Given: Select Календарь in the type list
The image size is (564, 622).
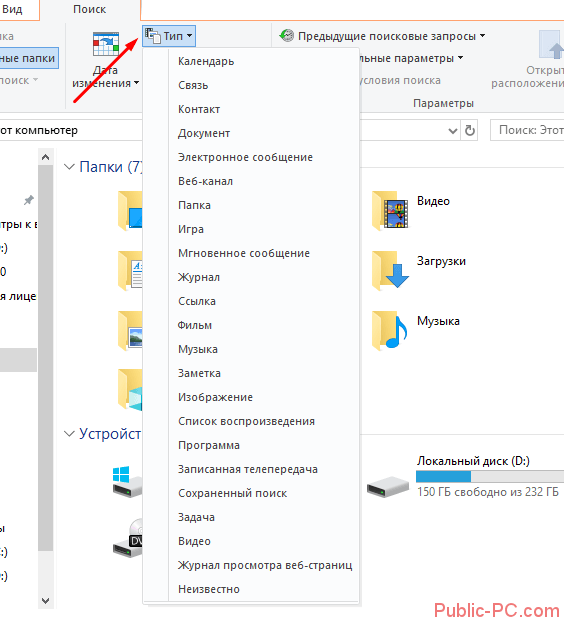Looking at the screenshot, I should 206,61.
